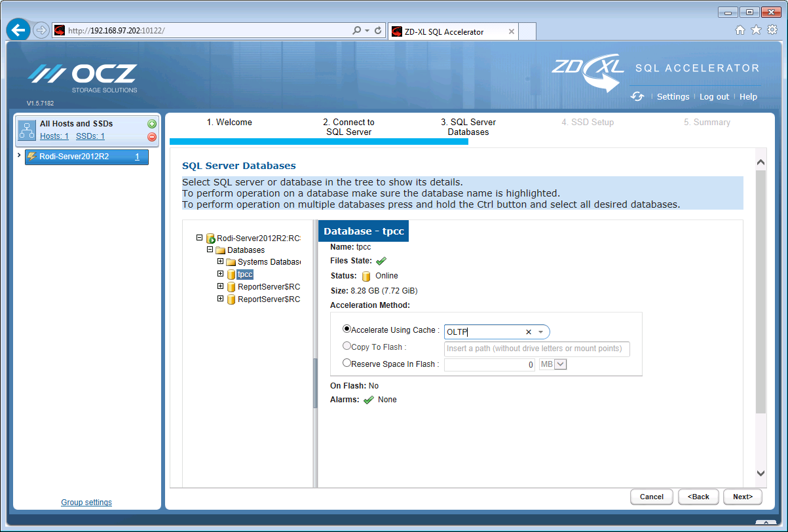
Task: Reload the page with the refresh icon
Action: 378,31
